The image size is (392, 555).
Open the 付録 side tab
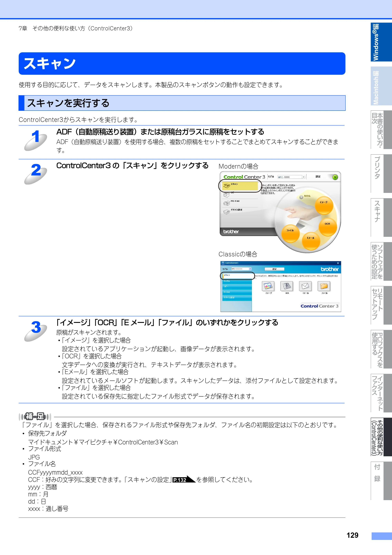point(381,481)
